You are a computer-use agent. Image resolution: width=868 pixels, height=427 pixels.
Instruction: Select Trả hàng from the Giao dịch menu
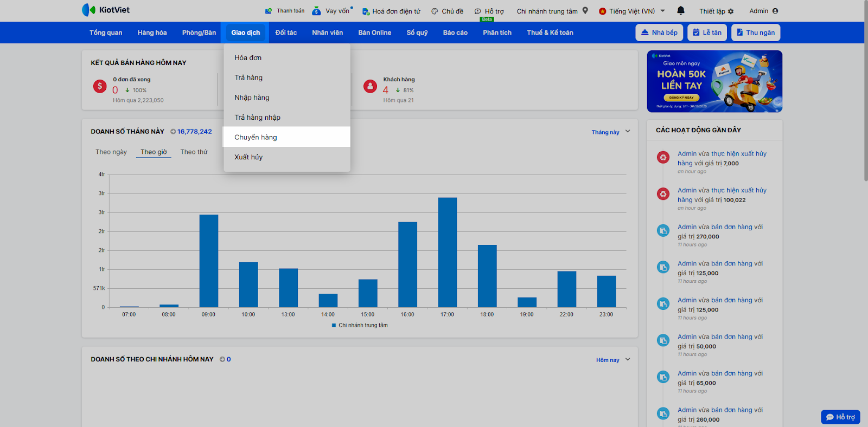(x=287, y=77)
